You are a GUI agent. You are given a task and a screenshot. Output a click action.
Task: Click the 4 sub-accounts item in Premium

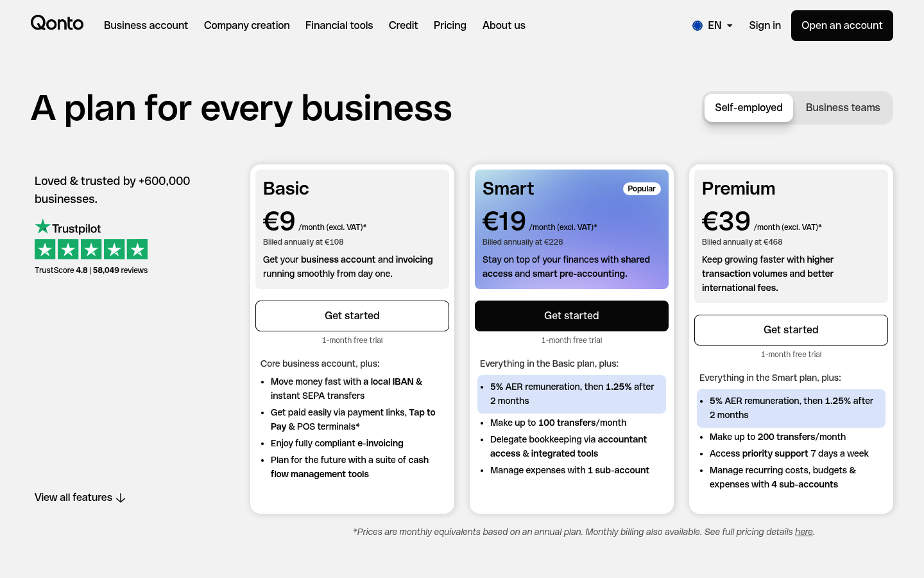(783, 477)
